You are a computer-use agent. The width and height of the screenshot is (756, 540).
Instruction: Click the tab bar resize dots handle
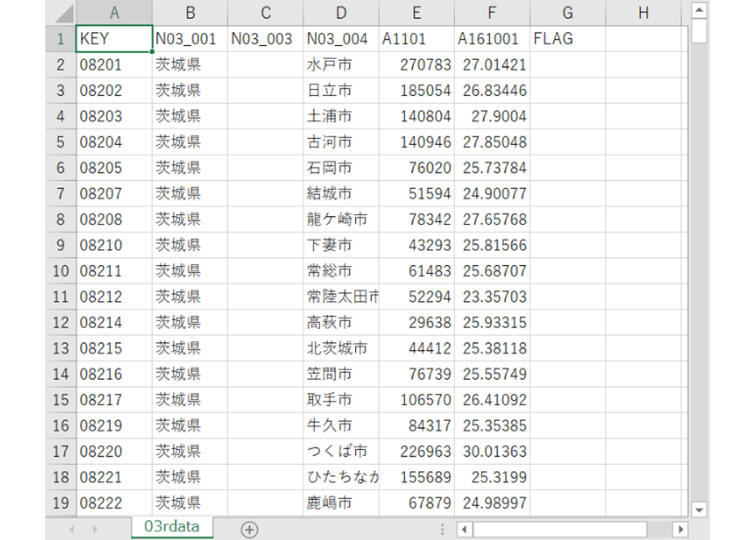tap(442, 529)
